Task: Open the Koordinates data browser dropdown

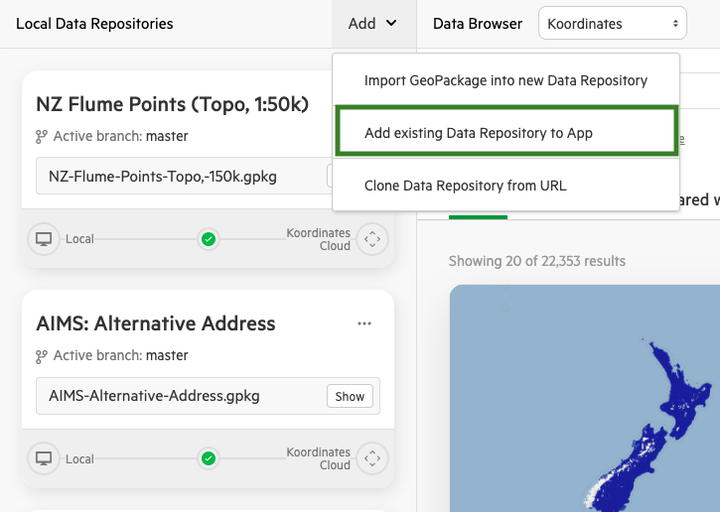Action: tap(612, 23)
